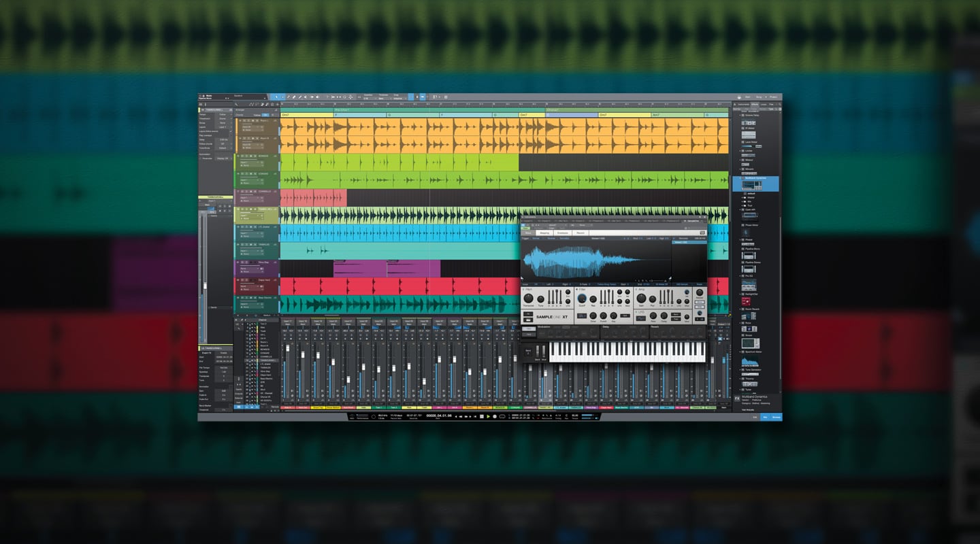The image size is (980, 544).
Task: Click the Song page button
Action: pyautogui.click(x=759, y=97)
